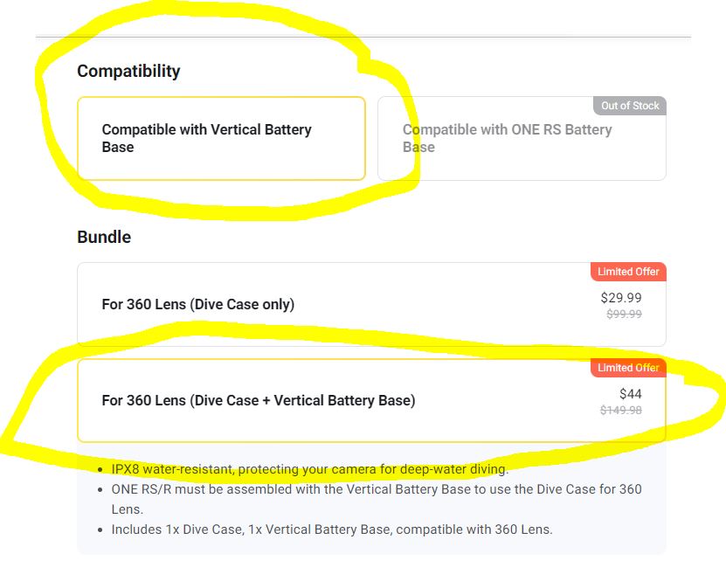726x588 pixels.
Task: Click Limited Offer badge on Dive Case only
Action: 628,272
